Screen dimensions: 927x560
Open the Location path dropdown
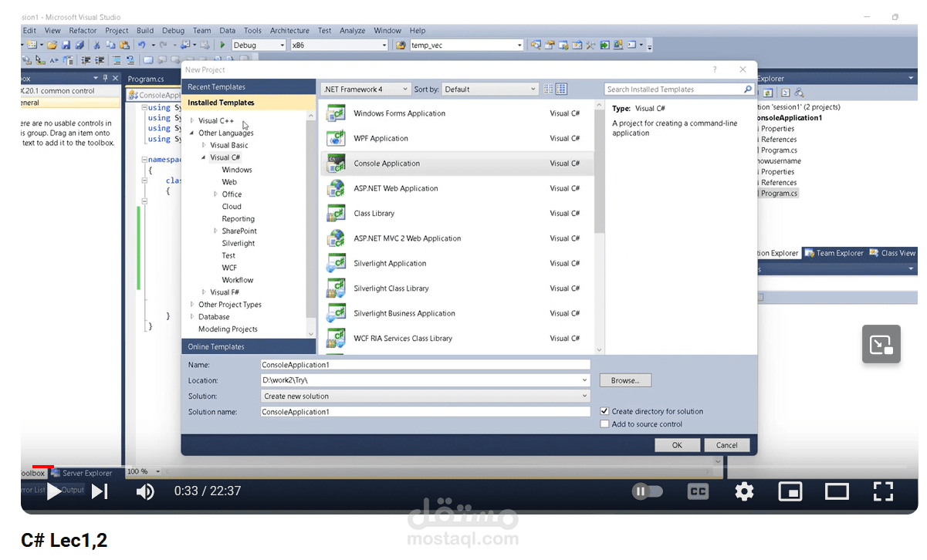point(585,380)
